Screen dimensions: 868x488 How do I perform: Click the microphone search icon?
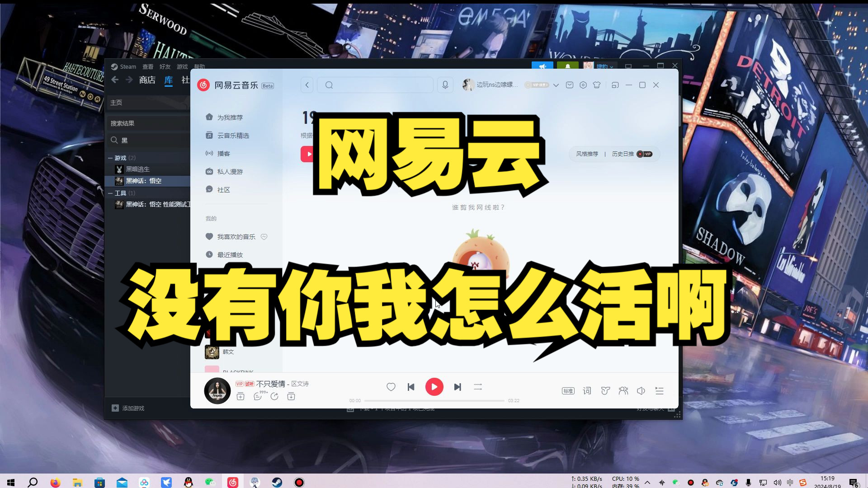pos(445,84)
